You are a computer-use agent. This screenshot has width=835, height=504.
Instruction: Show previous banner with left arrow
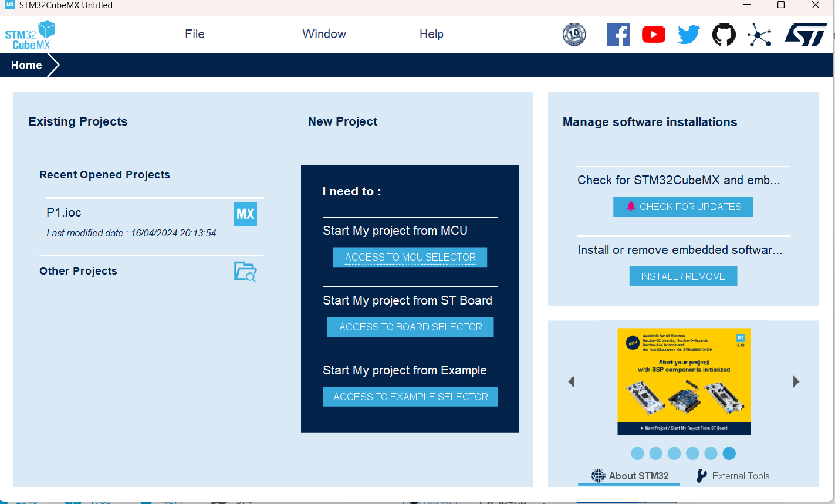[572, 381]
